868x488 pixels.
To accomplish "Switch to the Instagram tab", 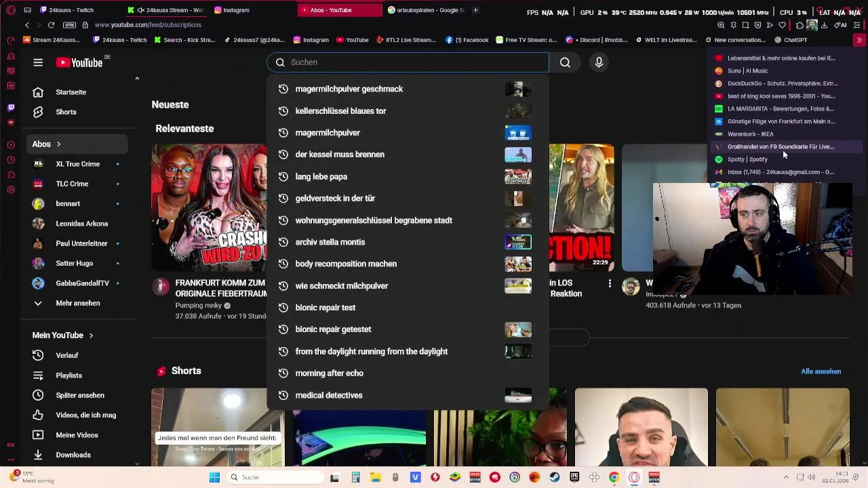I will pyautogui.click(x=251, y=10).
